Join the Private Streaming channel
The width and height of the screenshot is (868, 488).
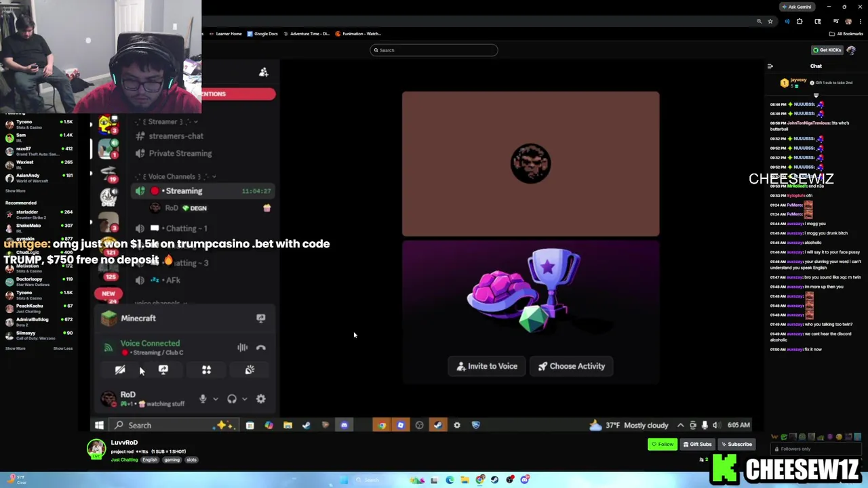(x=174, y=153)
